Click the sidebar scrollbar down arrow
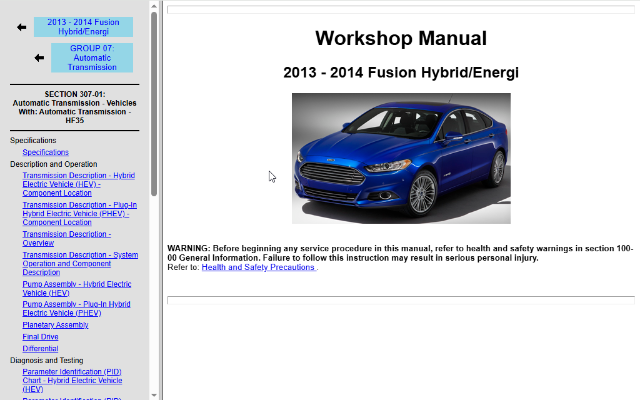The width and height of the screenshot is (640, 400). 154,395
